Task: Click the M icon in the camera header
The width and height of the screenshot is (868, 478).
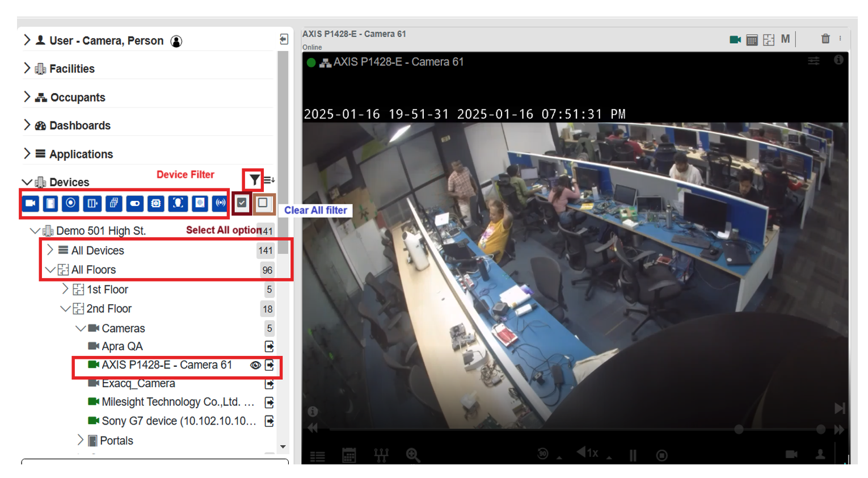Action: (786, 40)
